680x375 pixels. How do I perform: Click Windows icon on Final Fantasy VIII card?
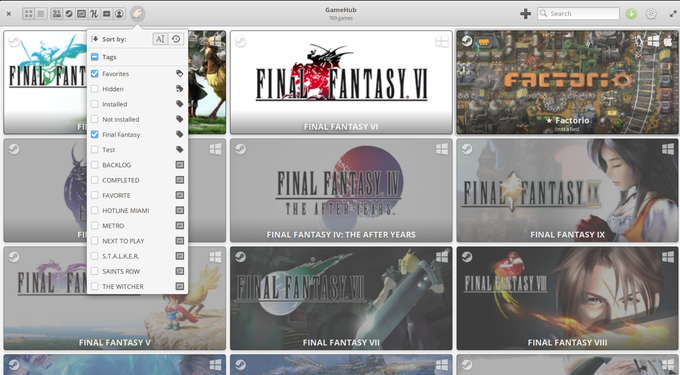click(x=668, y=257)
